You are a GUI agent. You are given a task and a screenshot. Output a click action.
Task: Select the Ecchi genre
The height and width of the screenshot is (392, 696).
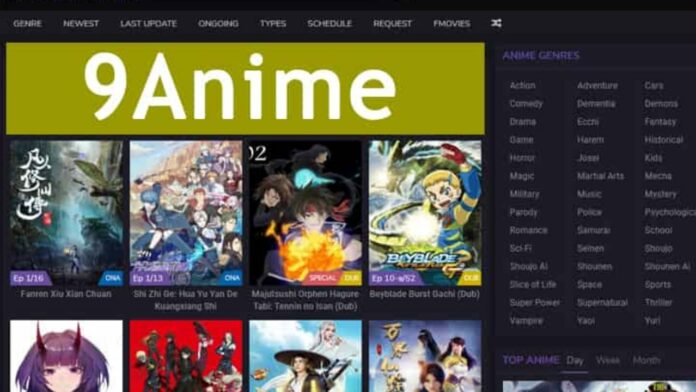pos(588,122)
